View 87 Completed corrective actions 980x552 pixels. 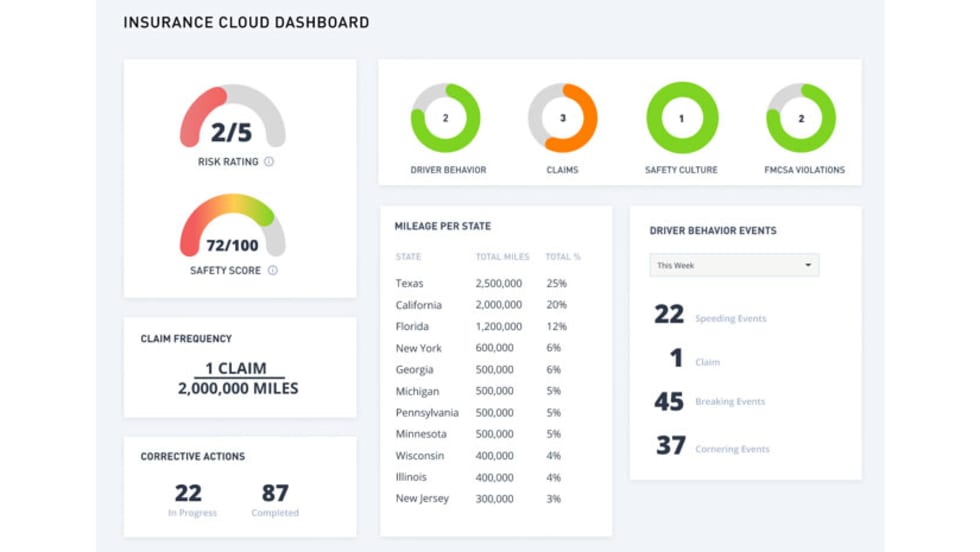275,497
